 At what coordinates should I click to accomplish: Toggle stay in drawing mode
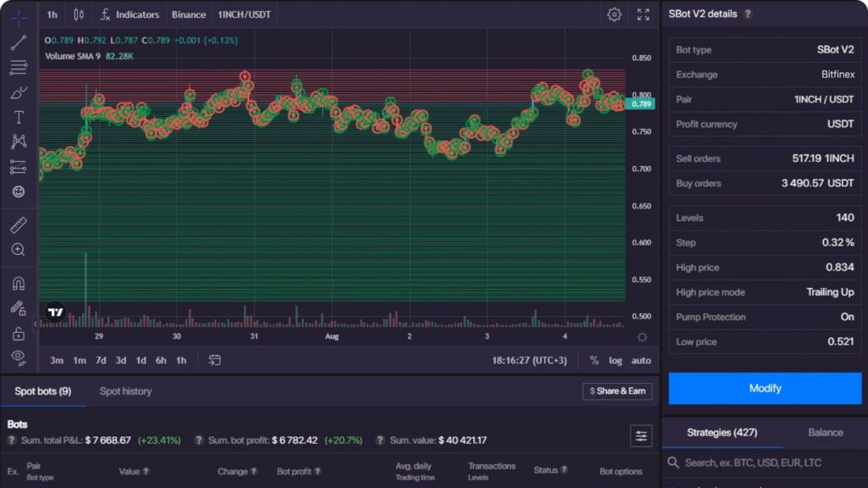(x=19, y=308)
